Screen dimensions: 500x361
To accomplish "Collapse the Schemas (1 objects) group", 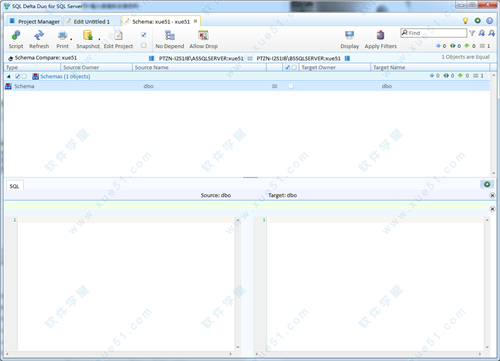I will coord(9,77).
